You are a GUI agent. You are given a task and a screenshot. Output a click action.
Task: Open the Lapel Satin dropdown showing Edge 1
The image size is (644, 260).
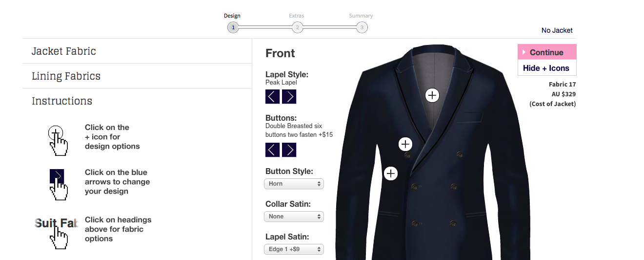[x=294, y=249]
